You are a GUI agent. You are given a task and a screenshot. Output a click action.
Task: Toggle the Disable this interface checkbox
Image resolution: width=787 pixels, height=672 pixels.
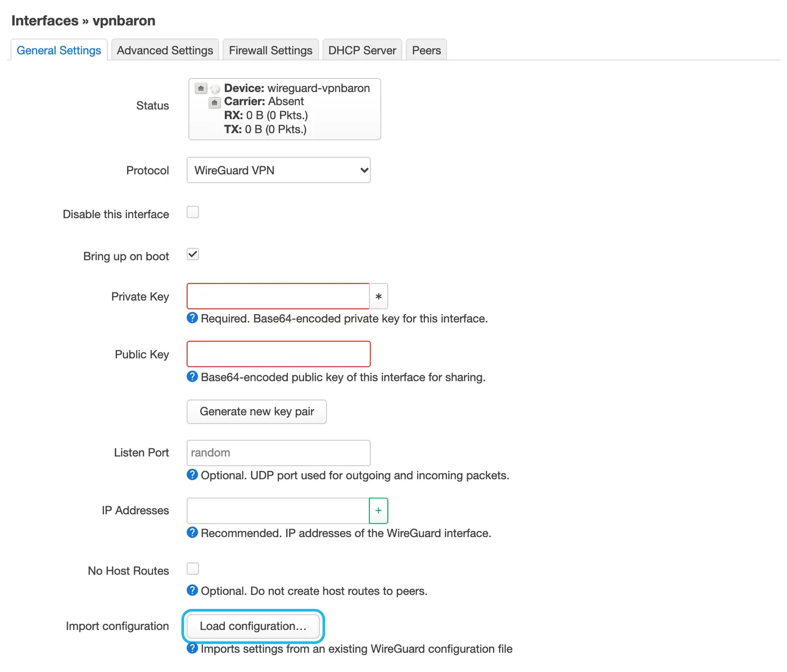tap(193, 212)
